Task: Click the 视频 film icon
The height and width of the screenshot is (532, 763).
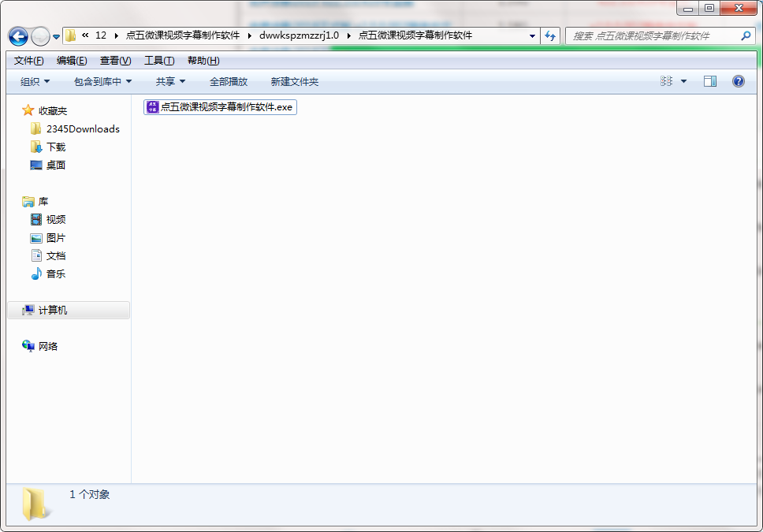Action: (x=36, y=220)
